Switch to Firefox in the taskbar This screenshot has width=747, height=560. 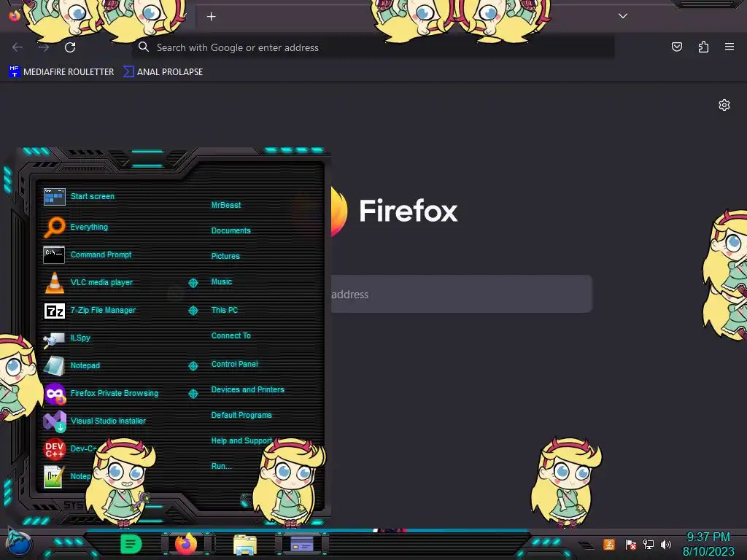pyautogui.click(x=186, y=544)
